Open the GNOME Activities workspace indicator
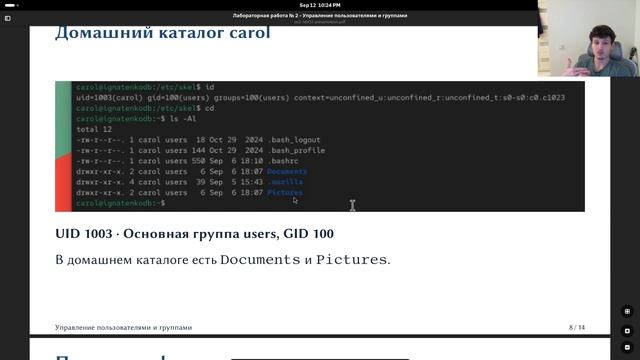The width and height of the screenshot is (640, 360). (x=12, y=5)
